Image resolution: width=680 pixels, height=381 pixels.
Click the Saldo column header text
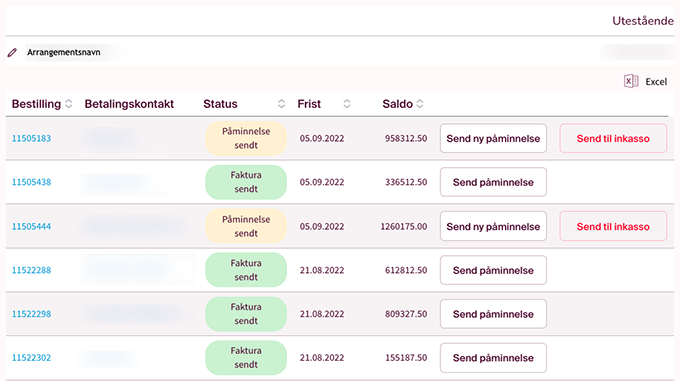397,104
